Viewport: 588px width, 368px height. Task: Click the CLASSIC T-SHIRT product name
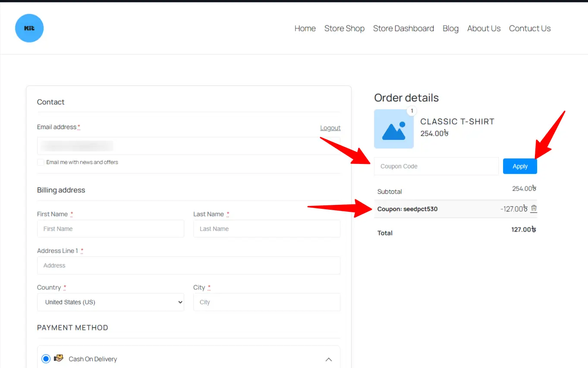[457, 122]
